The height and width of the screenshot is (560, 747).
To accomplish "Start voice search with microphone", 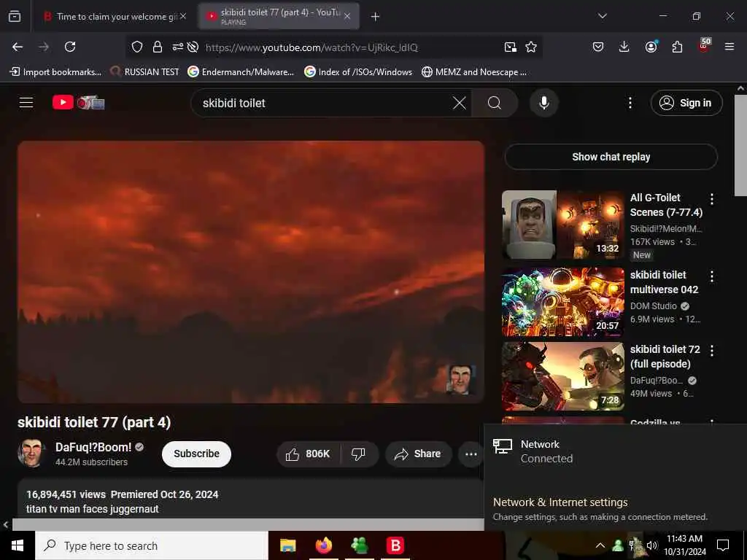I will (x=544, y=103).
